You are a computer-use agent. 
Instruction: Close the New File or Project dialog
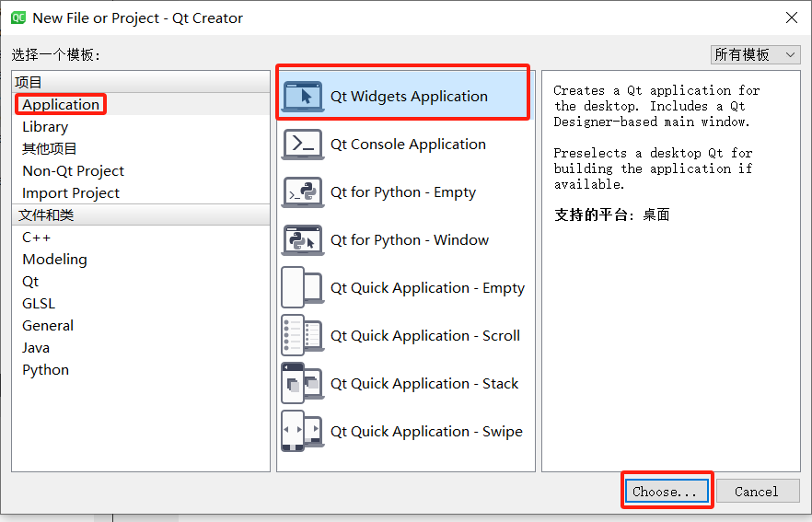[792, 17]
